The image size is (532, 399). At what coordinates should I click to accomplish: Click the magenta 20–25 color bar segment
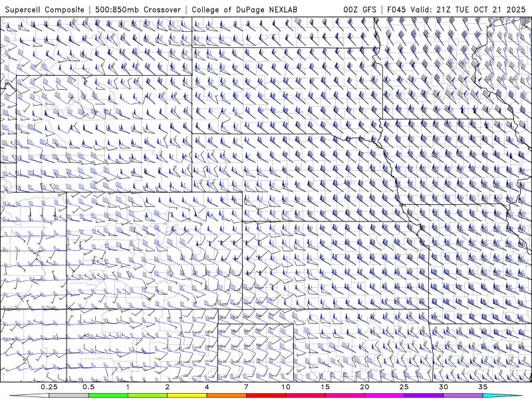click(x=384, y=396)
